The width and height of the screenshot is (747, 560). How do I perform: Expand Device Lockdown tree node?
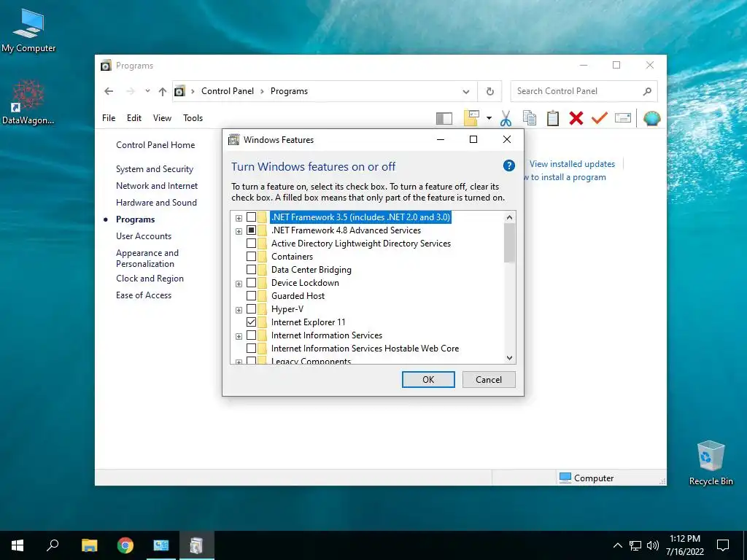239,284
